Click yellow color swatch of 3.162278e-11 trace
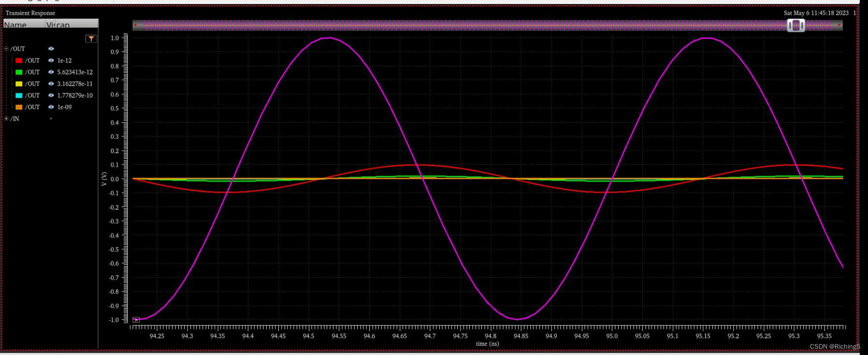868x355 pixels. point(19,84)
